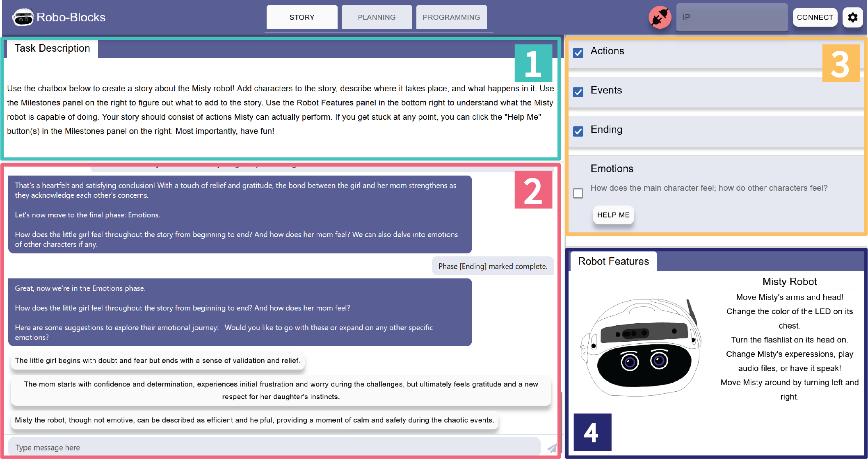The image size is (868, 459).
Task: Choose the little girl doubt and fear suggestion
Action: [158, 361]
